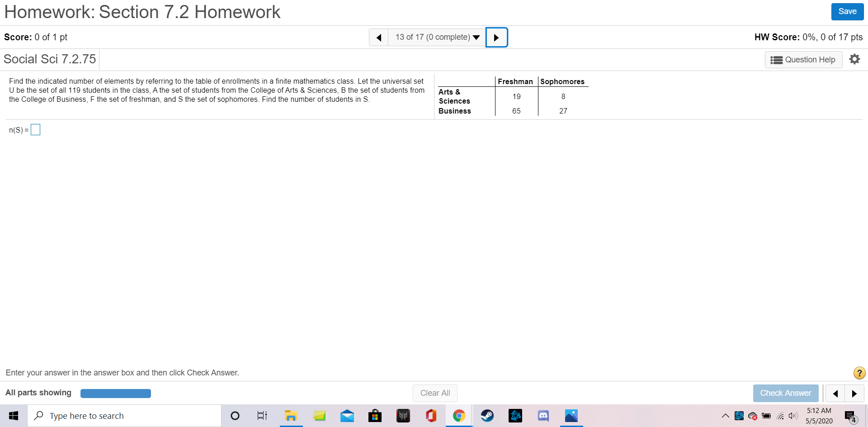
Task: Click the 'All parts showing' progress bar
Action: tap(115, 393)
